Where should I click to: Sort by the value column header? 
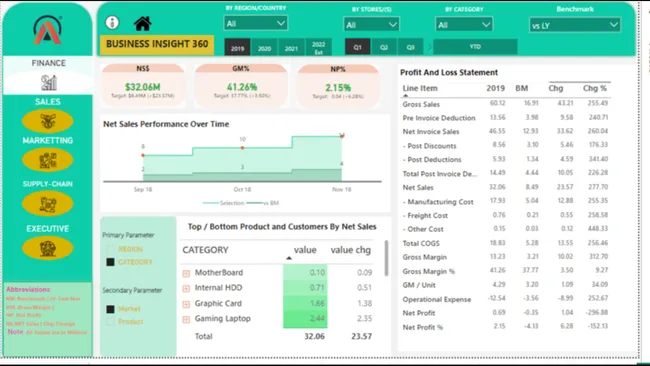305,250
